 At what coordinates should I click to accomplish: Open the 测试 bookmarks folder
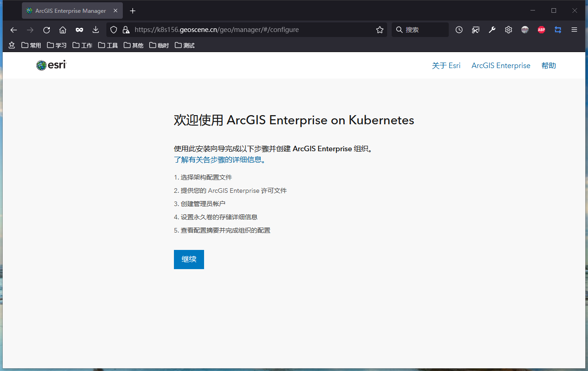pos(184,45)
